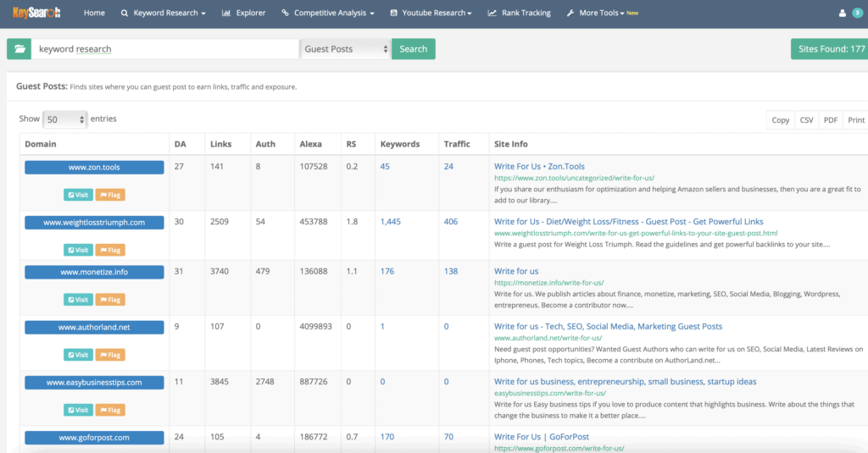The width and height of the screenshot is (868, 453).
Task: Select the www.authorland.net domain button
Action: click(x=94, y=328)
